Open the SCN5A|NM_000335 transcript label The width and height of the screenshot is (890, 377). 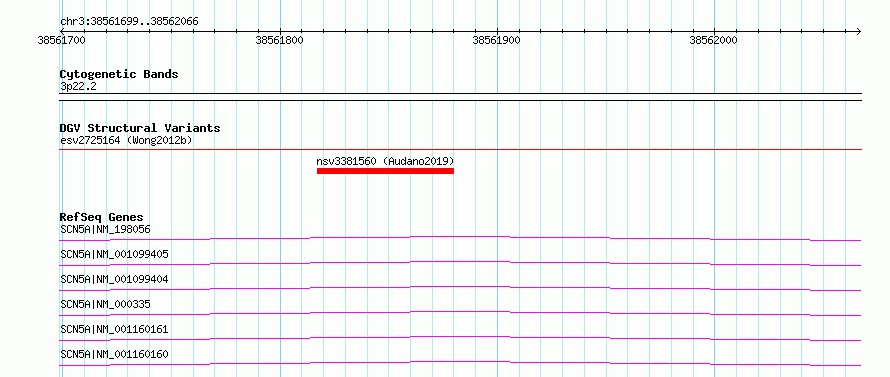click(105, 304)
